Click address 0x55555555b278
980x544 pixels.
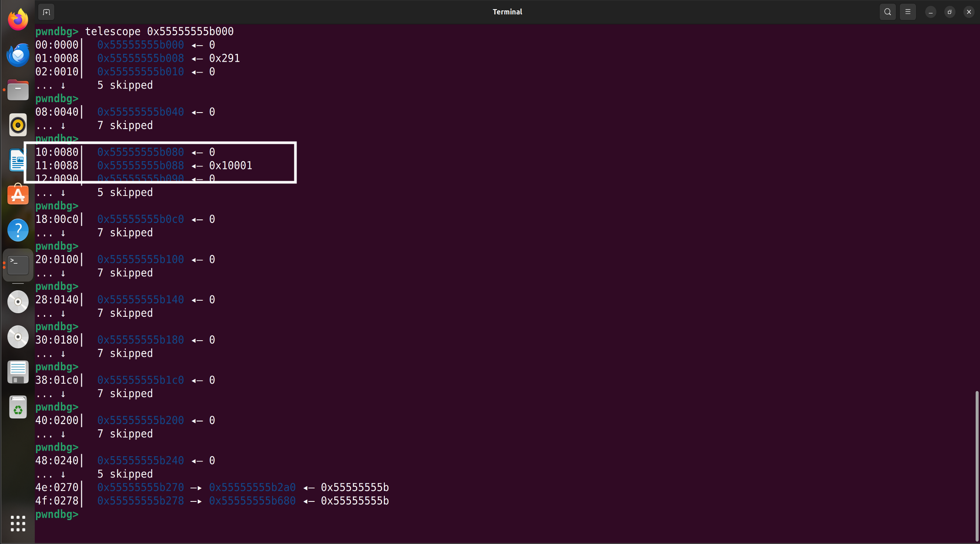click(x=140, y=501)
